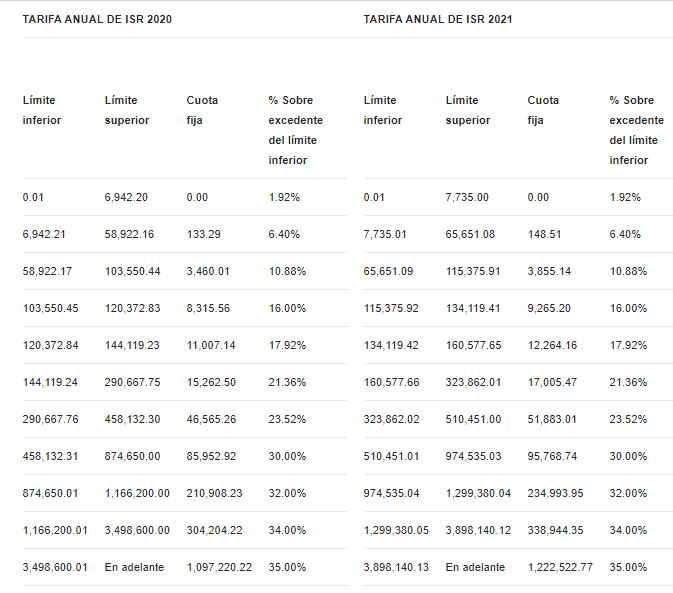Click the 1,222,522.77 fixed fee cell
This screenshot has height=593, width=673.
click(x=560, y=567)
